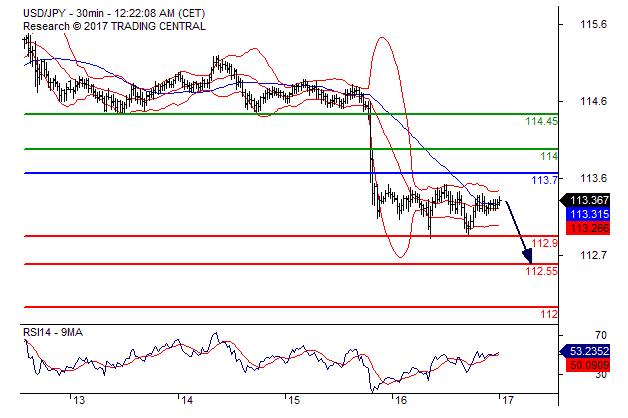
Task: Click the 114.6 price axis label
Action: [594, 101]
